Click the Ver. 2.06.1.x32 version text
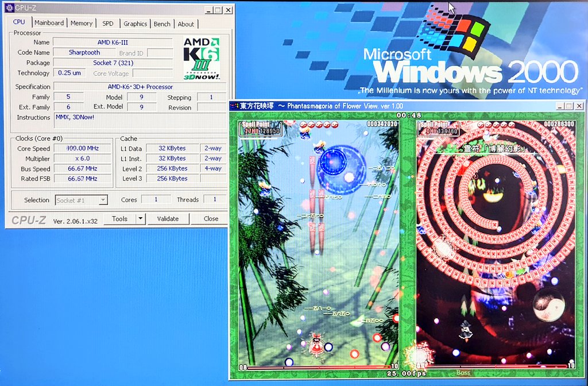The width and height of the screenshot is (588, 386). pos(75,221)
